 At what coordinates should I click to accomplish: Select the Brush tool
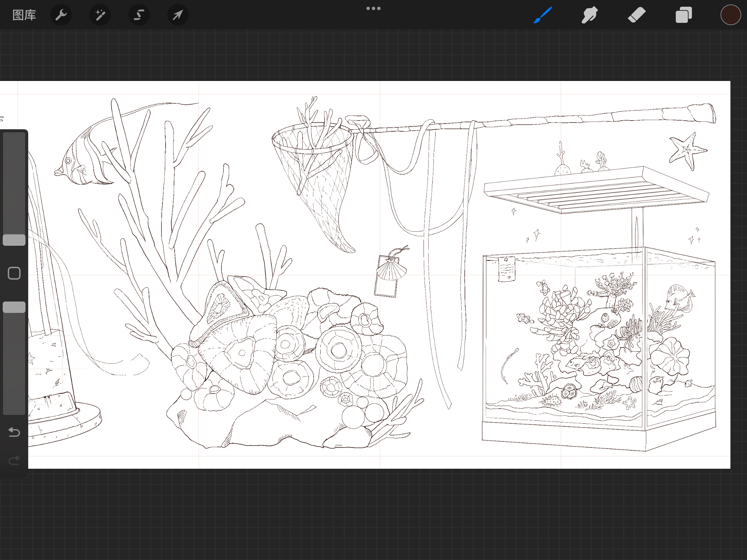click(543, 15)
